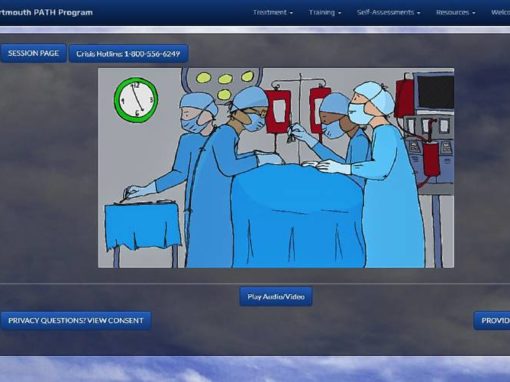
Task: Open the Treatment dropdown menu
Action: (x=273, y=12)
